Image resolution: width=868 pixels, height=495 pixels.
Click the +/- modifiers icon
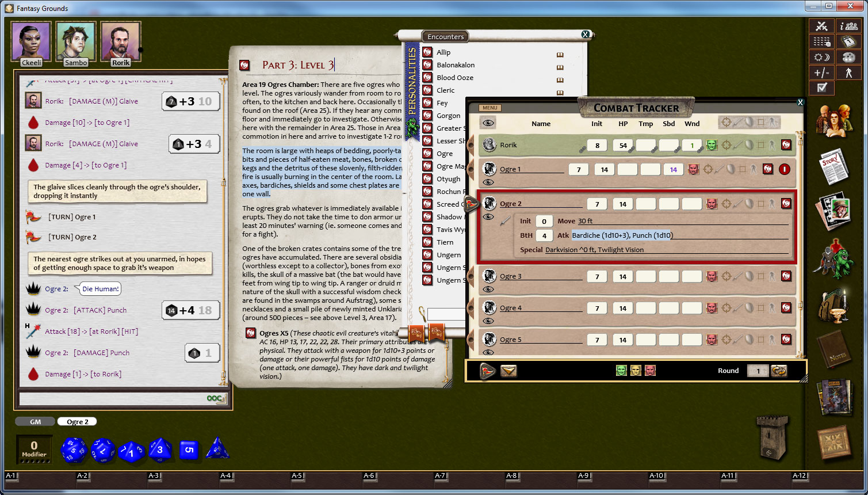(821, 72)
